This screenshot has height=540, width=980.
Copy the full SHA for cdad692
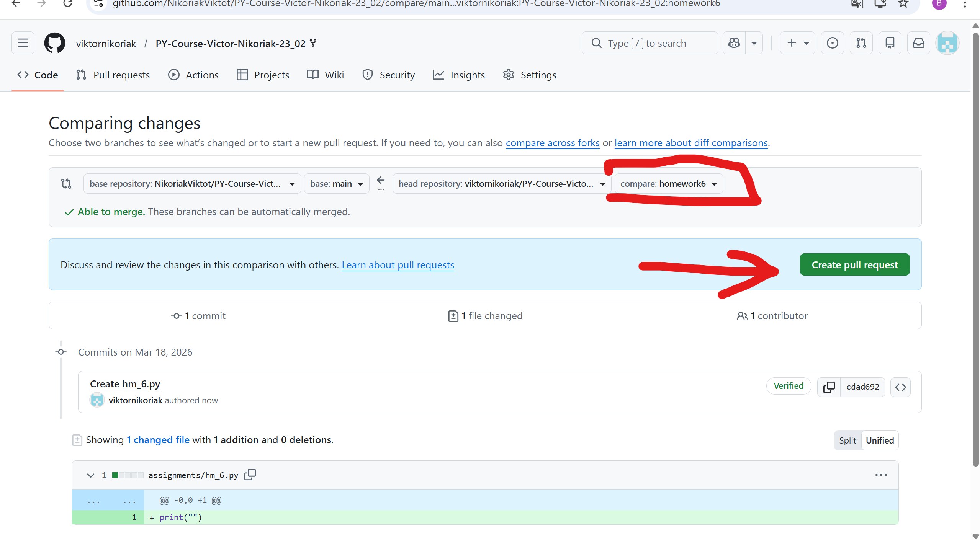pyautogui.click(x=828, y=387)
